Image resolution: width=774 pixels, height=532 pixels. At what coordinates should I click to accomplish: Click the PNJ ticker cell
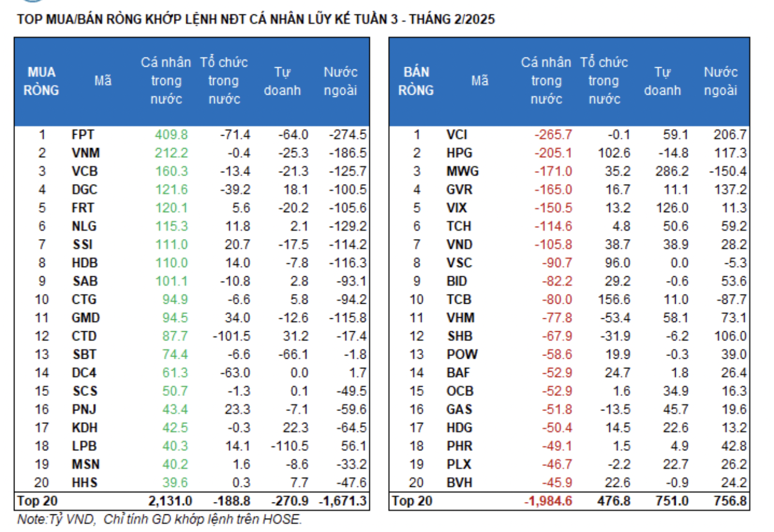84,410
